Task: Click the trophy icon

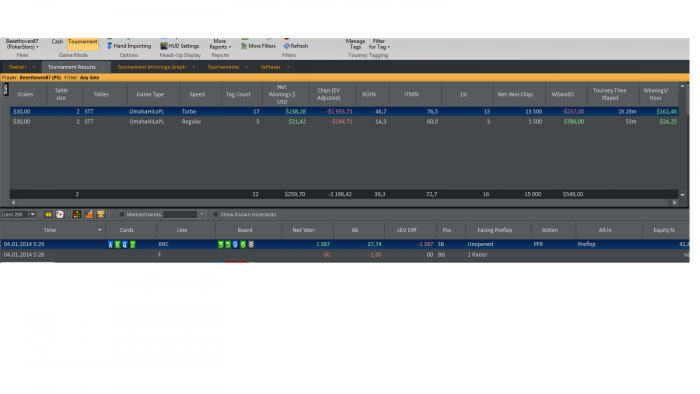Action: [x=101, y=215]
